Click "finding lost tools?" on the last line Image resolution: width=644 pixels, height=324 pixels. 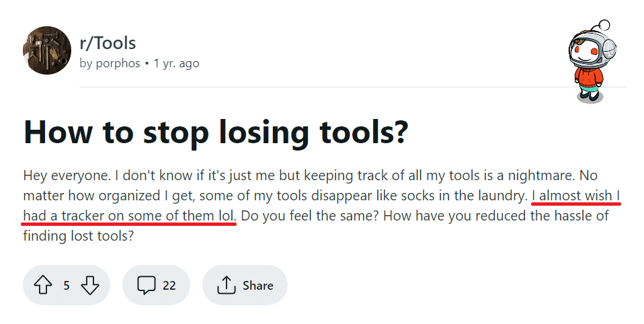75,236
